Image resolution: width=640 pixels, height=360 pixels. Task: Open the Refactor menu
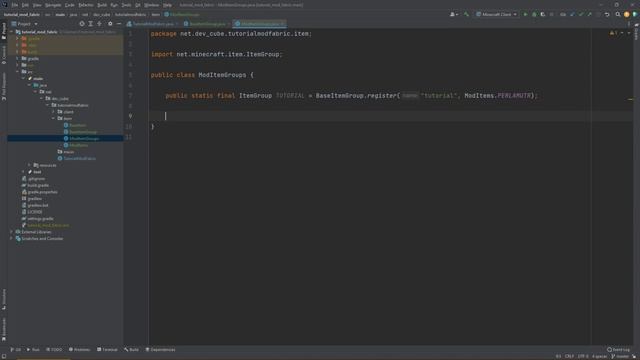(86, 5)
